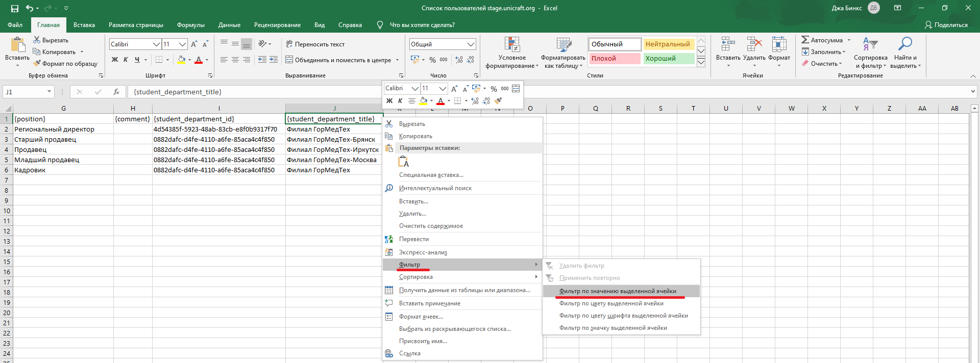Click the Поделиться share button
This screenshot has height=363, width=980.
[x=946, y=25]
